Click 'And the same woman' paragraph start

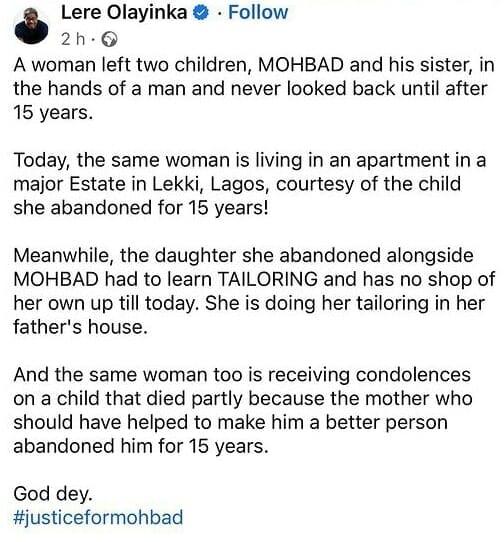[110, 375]
